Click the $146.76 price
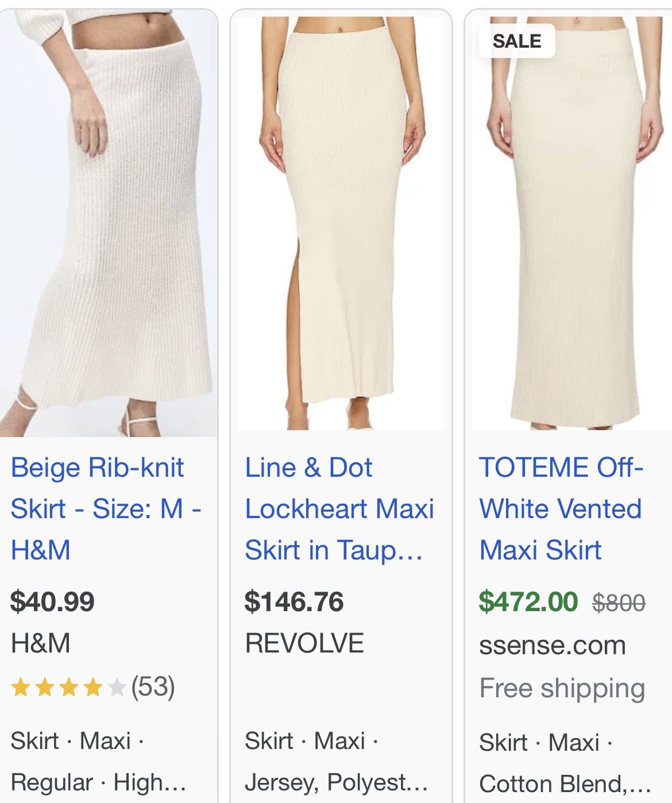Image resolution: width=672 pixels, height=803 pixels. click(x=294, y=602)
